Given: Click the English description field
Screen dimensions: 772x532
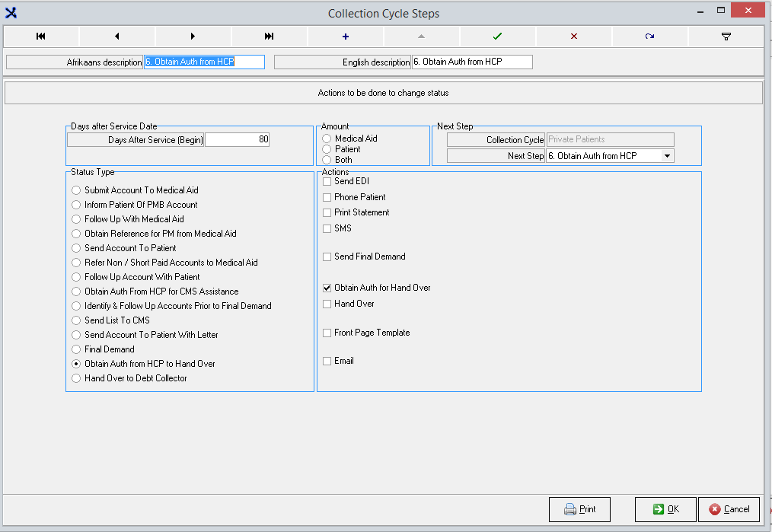Looking at the screenshot, I should pos(471,62).
